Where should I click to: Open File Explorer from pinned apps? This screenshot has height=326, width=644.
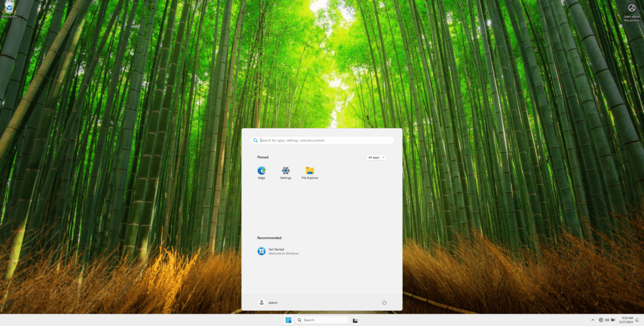310,171
